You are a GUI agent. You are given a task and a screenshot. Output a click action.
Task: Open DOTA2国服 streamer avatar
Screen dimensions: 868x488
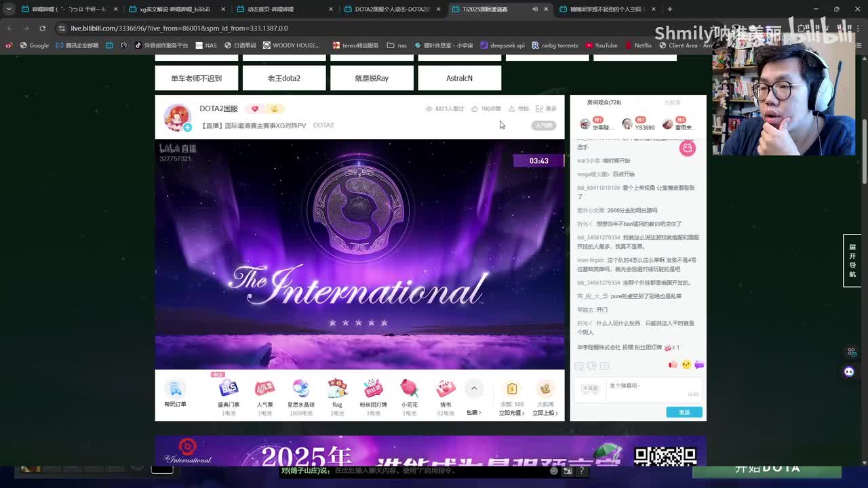[177, 117]
